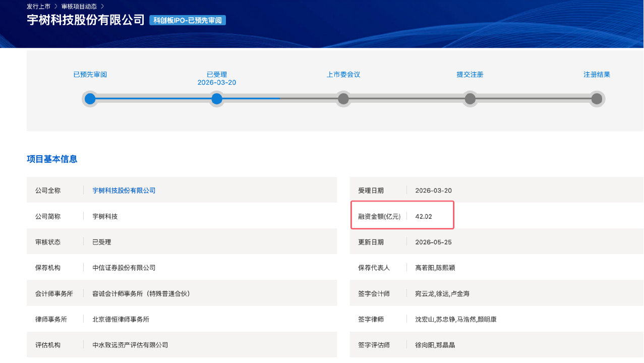Select the 提交注册 progress step dot

pos(470,99)
